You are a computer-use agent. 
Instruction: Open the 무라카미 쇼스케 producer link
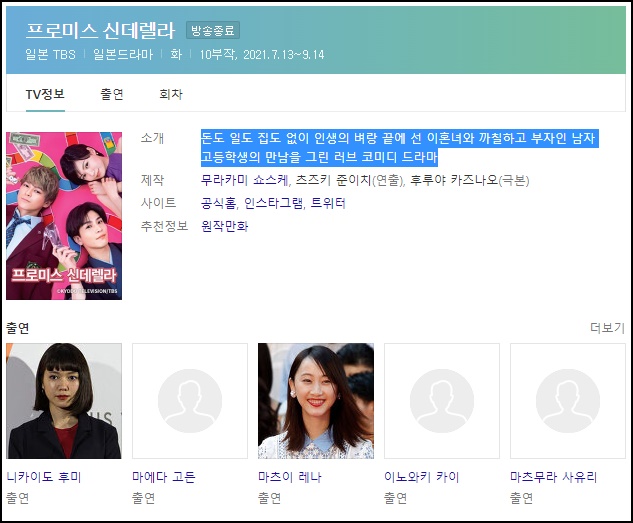(245, 180)
